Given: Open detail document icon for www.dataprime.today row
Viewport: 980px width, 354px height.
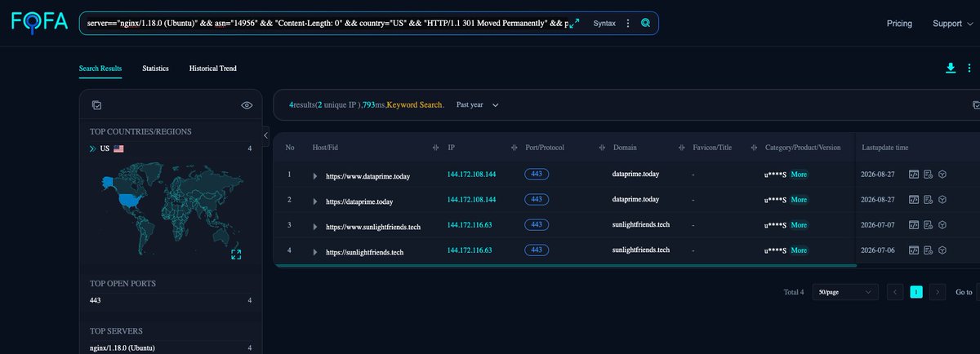Looking at the screenshot, I should 929,175.
